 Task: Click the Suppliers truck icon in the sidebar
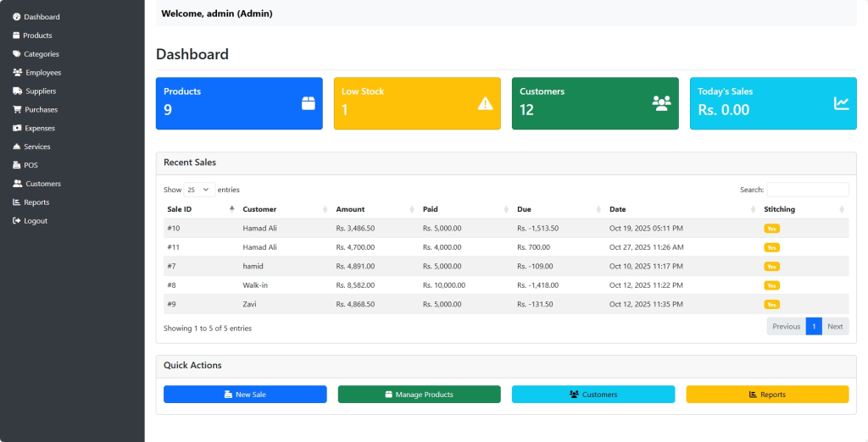click(x=17, y=91)
